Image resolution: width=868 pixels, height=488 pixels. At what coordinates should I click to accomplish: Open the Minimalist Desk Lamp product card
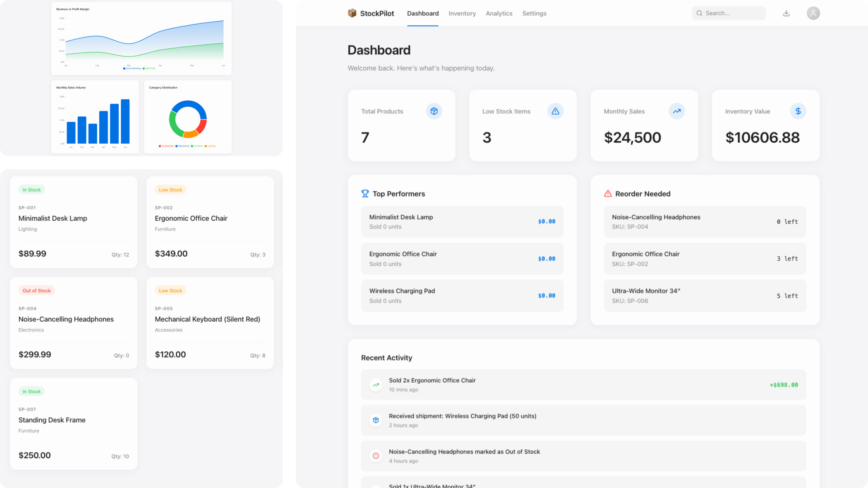74,222
